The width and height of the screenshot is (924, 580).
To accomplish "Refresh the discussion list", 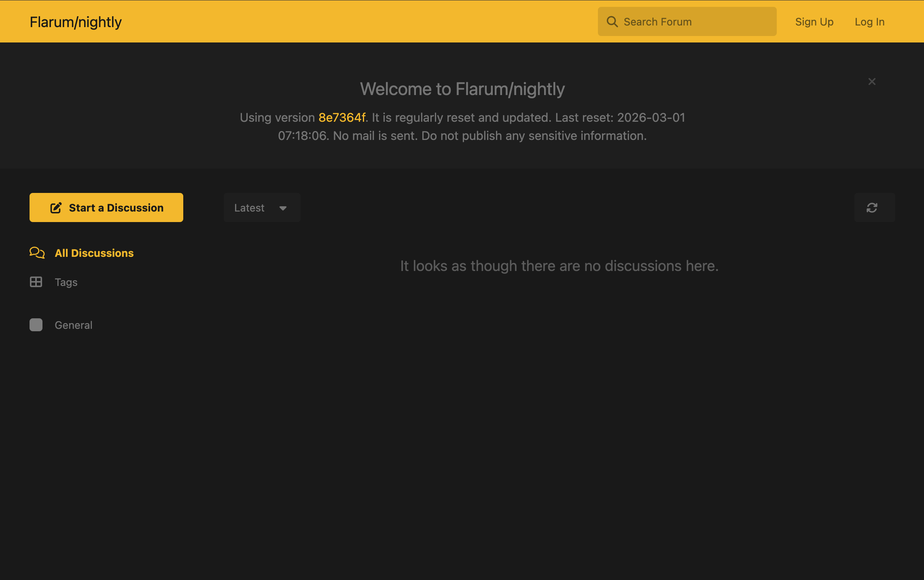I will click(x=875, y=207).
